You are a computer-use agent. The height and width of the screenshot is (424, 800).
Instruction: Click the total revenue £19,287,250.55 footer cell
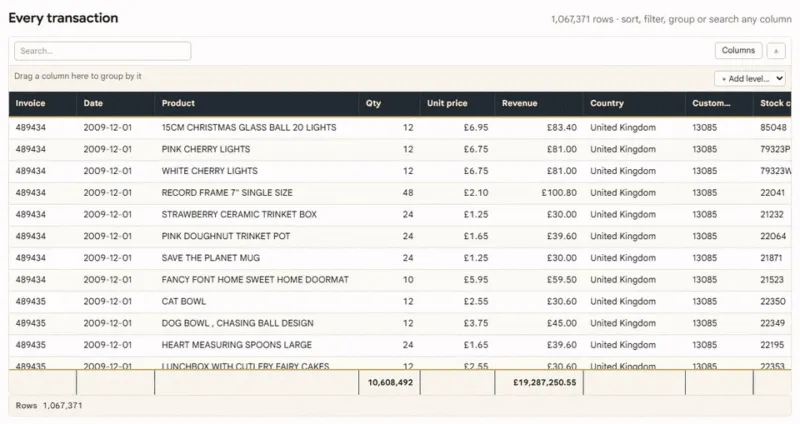pyautogui.click(x=539, y=382)
